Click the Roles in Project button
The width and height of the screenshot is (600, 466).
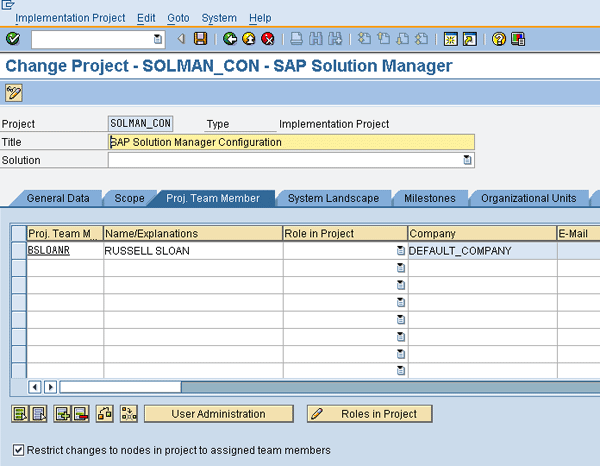[x=369, y=413]
